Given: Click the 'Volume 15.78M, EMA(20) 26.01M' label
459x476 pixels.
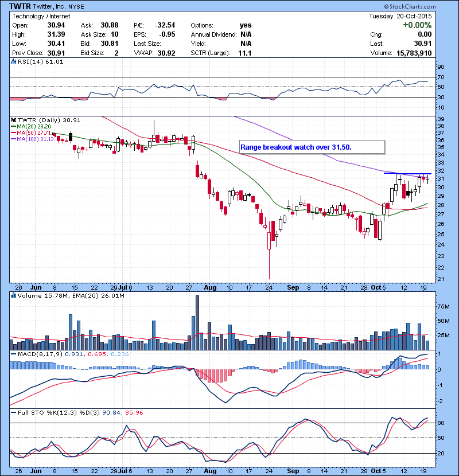Looking at the screenshot, I should coord(71,295).
